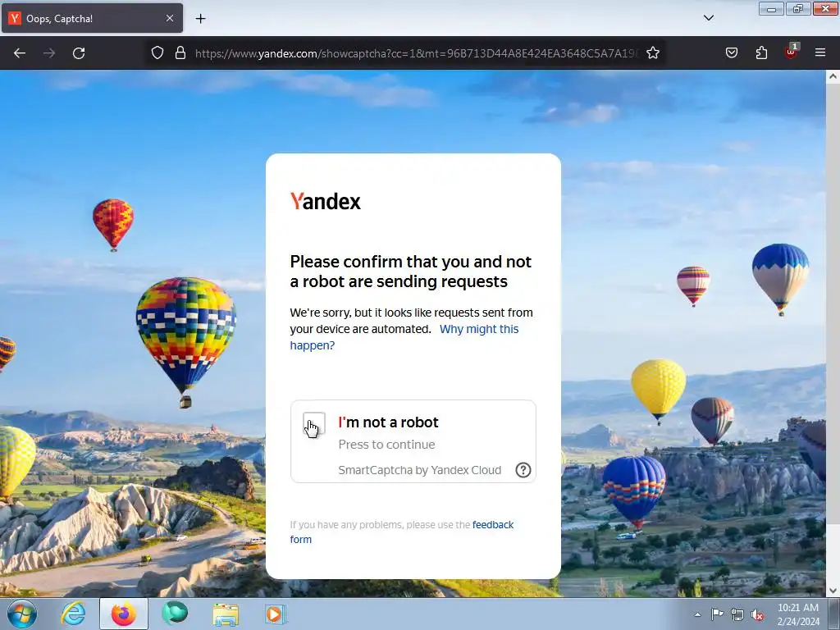Go back using the browser back arrow

(20, 53)
